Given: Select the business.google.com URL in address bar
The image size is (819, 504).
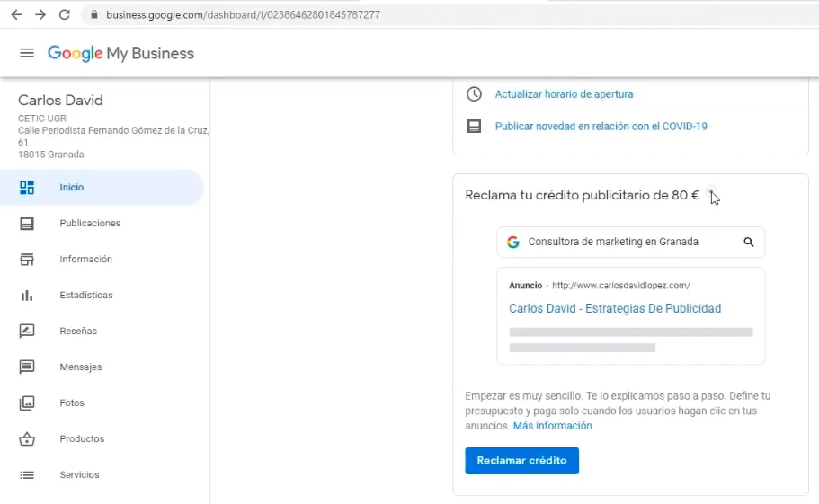Looking at the screenshot, I should coord(243,14).
